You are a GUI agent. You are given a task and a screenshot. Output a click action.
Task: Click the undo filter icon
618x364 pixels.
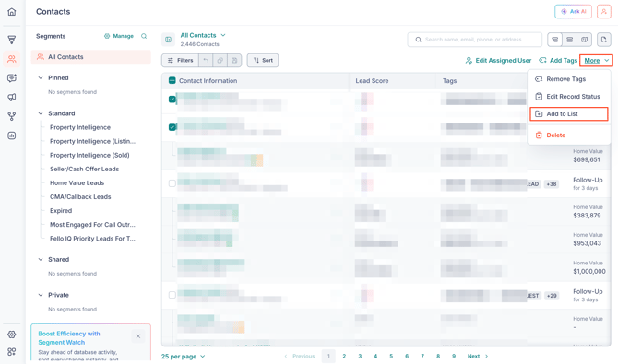coord(206,60)
